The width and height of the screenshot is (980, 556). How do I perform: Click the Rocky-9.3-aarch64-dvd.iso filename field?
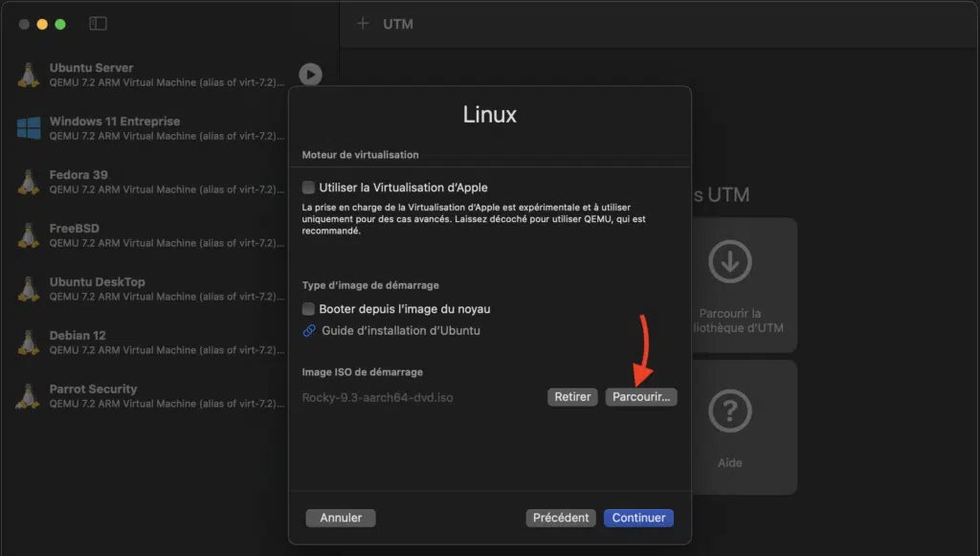coord(377,397)
